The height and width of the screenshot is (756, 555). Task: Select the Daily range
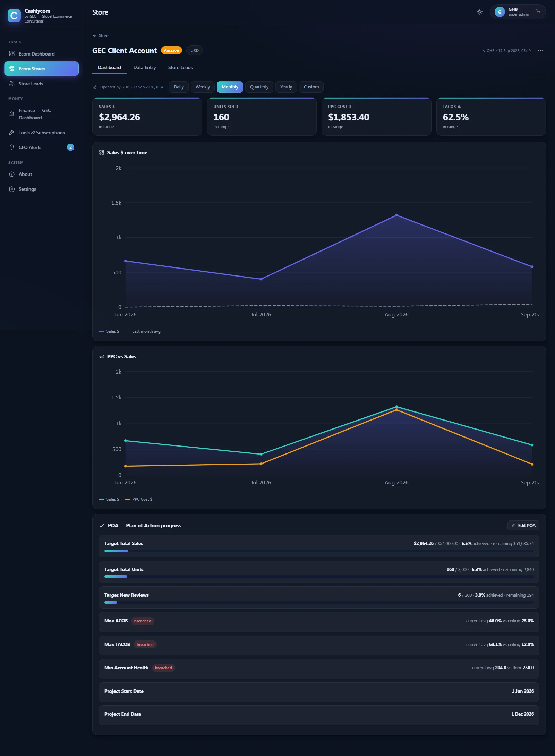(x=179, y=87)
